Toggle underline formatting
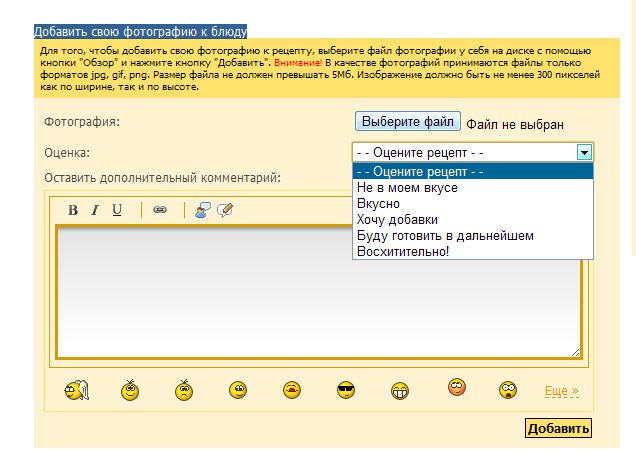636x458 pixels. pyautogui.click(x=117, y=210)
